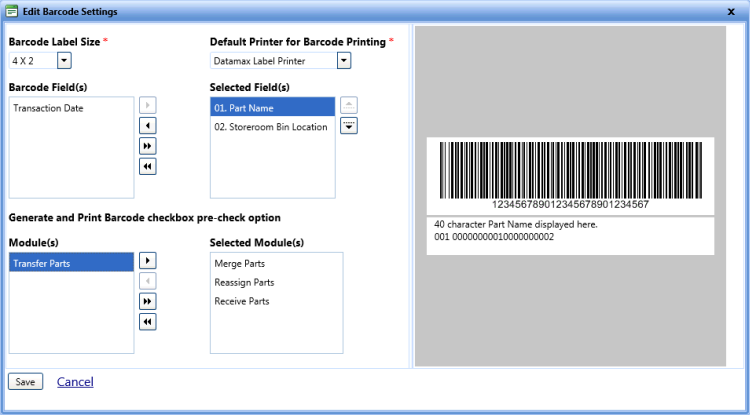Select Transfer Parts in Modules list

point(71,263)
